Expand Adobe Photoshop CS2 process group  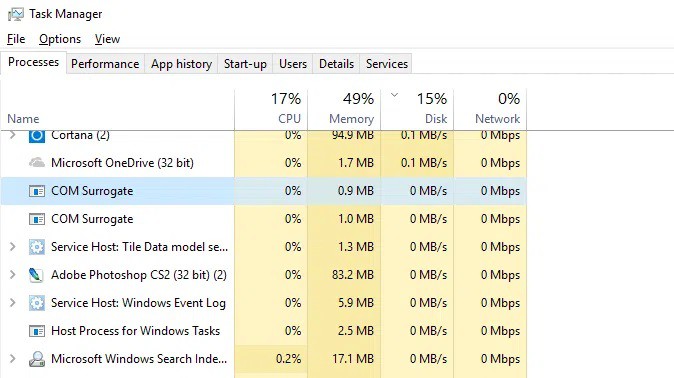(12, 275)
